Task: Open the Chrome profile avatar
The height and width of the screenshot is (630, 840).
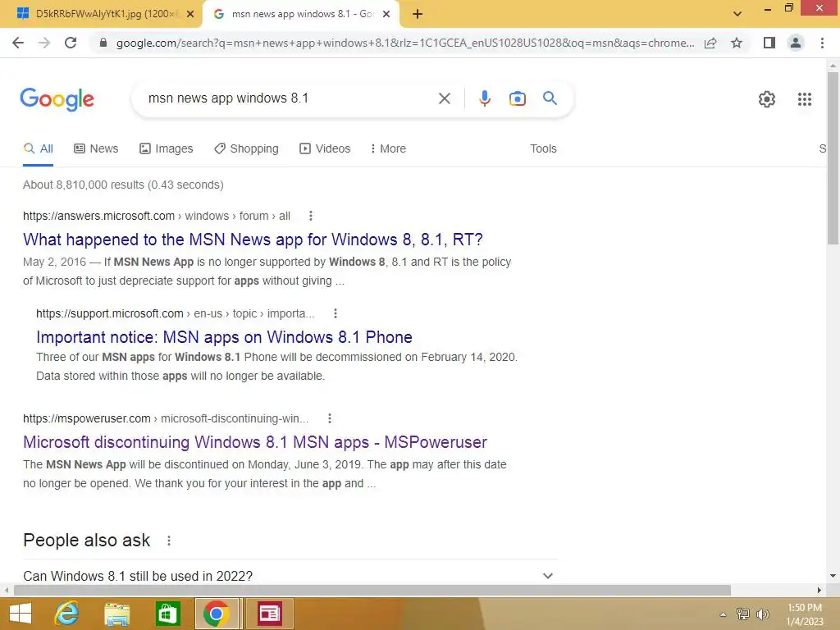Action: (x=796, y=43)
